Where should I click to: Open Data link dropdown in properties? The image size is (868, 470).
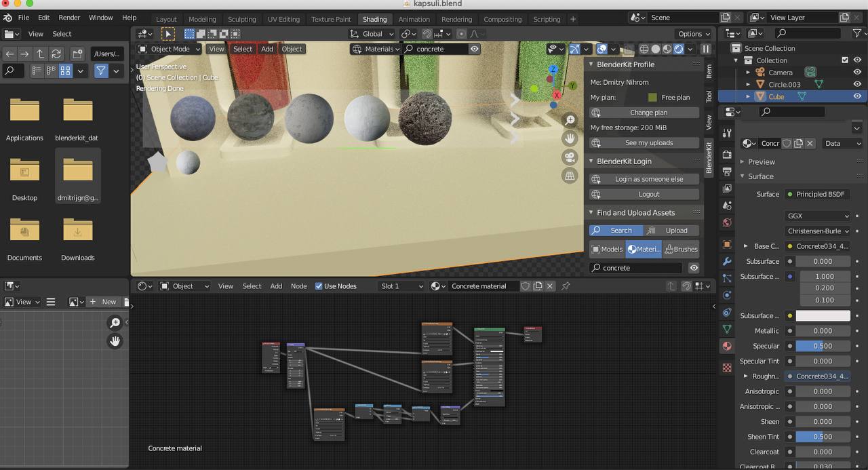(842, 143)
